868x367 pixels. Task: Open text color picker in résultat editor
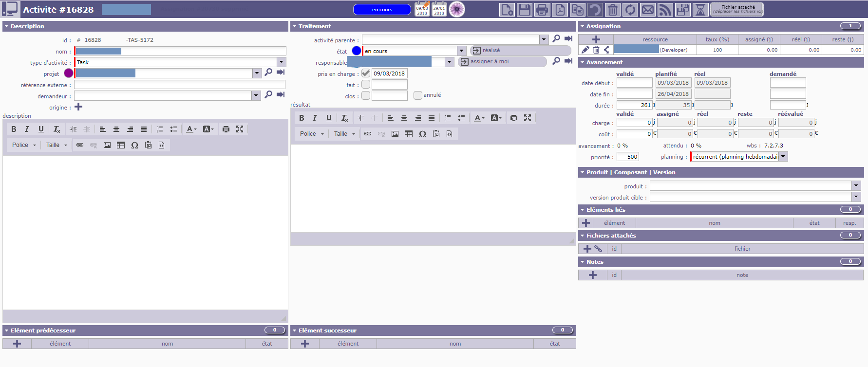pyautogui.click(x=479, y=118)
